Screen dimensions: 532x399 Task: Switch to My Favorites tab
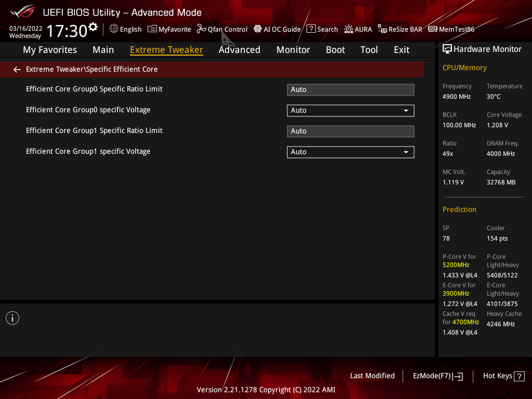(x=50, y=50)
